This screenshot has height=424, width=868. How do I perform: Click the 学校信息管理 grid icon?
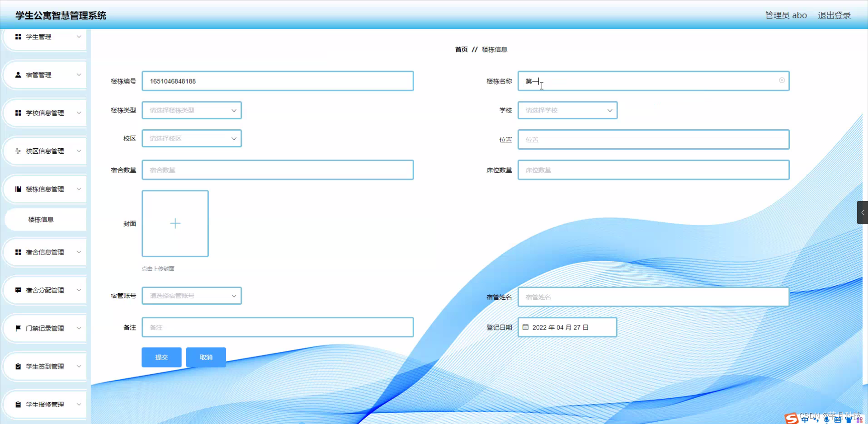click(x=18, y=113)
